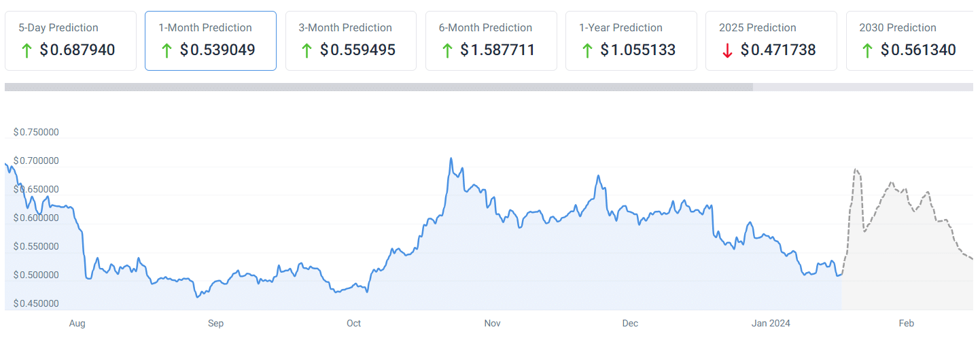Click green up arrow in 5-Day Prediction card

click(27, 50)
